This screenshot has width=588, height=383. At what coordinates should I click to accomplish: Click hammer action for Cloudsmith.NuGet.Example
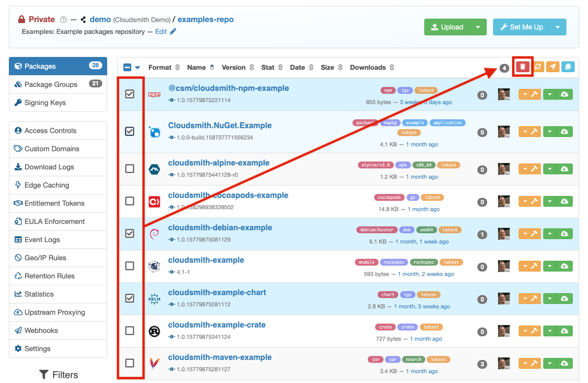pyautogui.click(x=534, y=132)
